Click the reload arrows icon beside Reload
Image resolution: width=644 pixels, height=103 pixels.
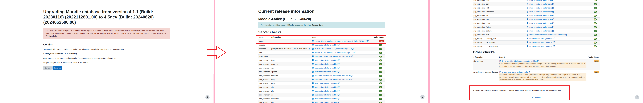(533, 98)
